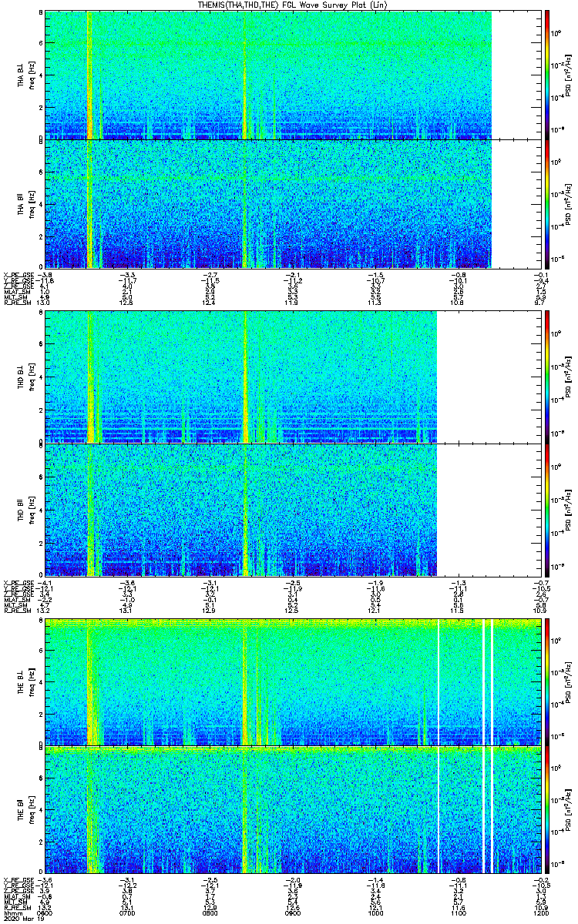578x924 pixels.
Task: Click the 'THD B⊥ freq [Hz]' axis label
Action: pos(26,377)
